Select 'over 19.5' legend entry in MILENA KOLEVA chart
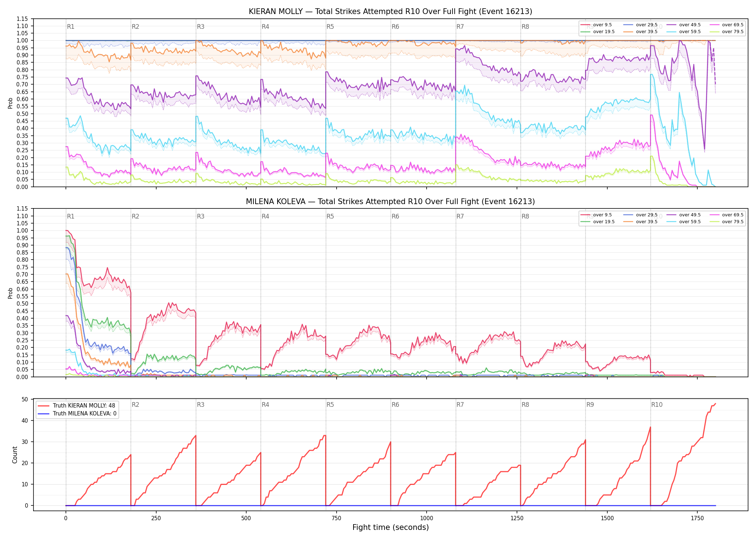Viewport: 756px width, 540px height. pyautogui.click(x=598, y=222)
